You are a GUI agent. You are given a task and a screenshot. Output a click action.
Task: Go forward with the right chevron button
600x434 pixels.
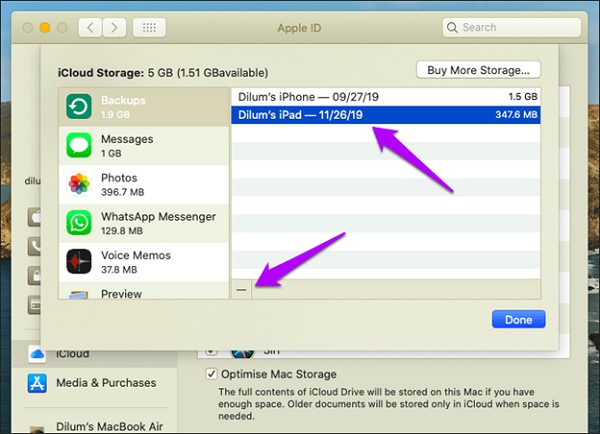112,28
